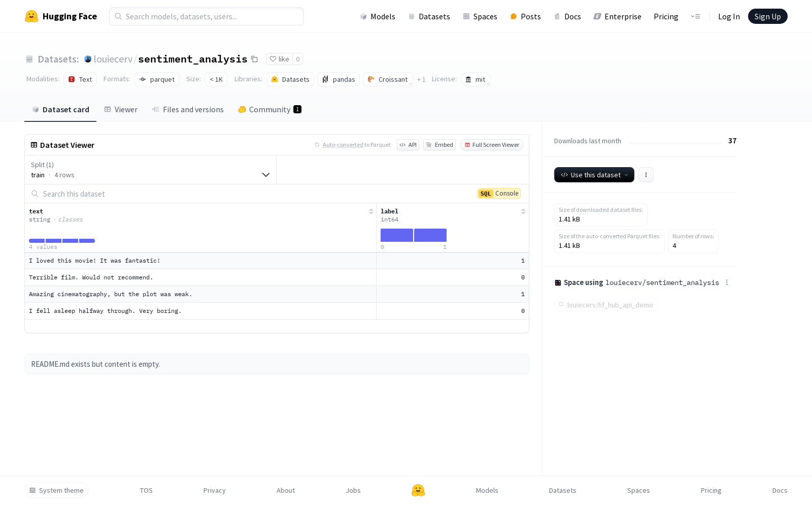Screen dimensions: 812x508
Task: Expand the Split train dropdown
Action: click(150, 170)
